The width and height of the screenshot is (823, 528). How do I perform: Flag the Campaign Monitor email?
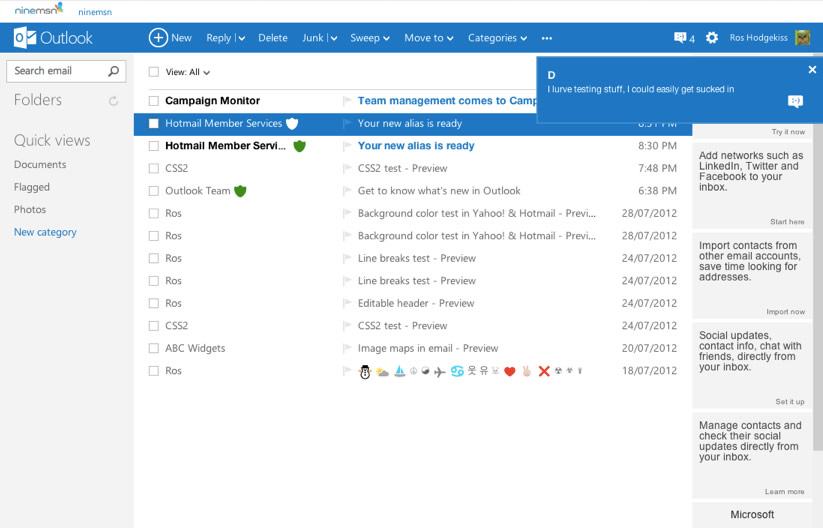click(x=347, y=101)
